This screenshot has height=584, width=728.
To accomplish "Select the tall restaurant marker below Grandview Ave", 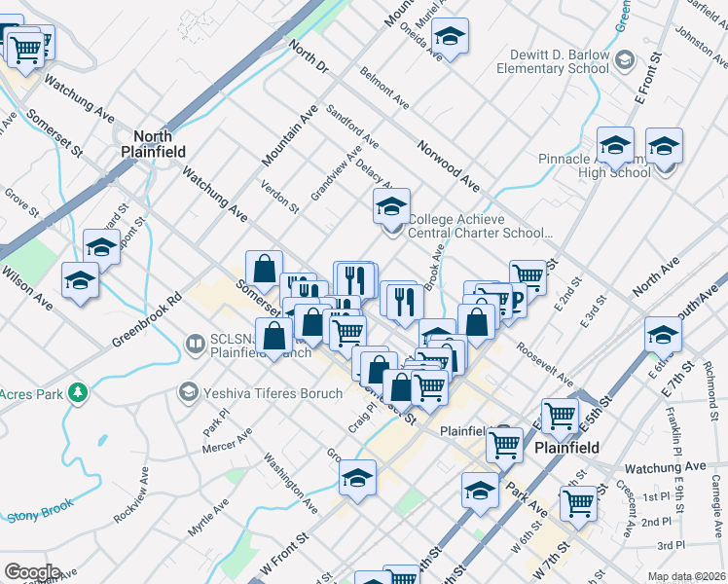I will (355, 282).
